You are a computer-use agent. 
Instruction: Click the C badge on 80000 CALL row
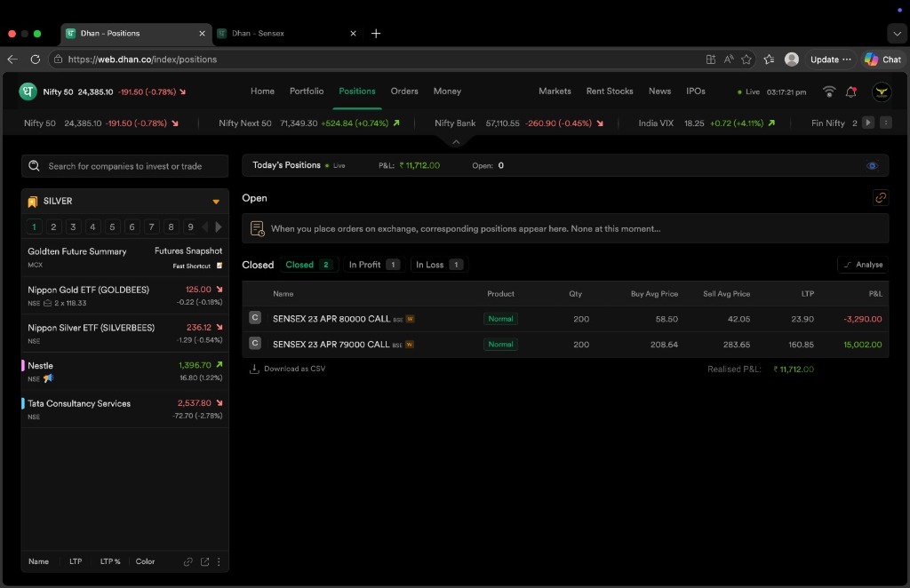tap(255, 318)
